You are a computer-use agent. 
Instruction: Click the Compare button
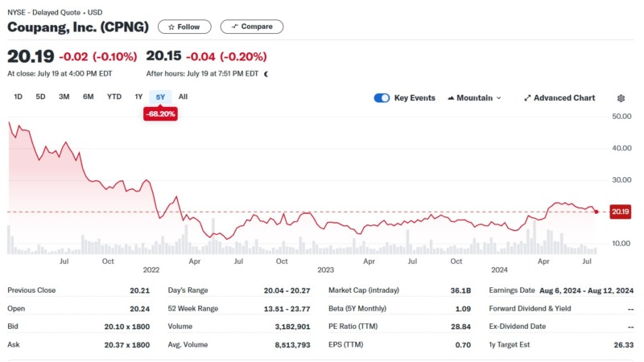252,27
